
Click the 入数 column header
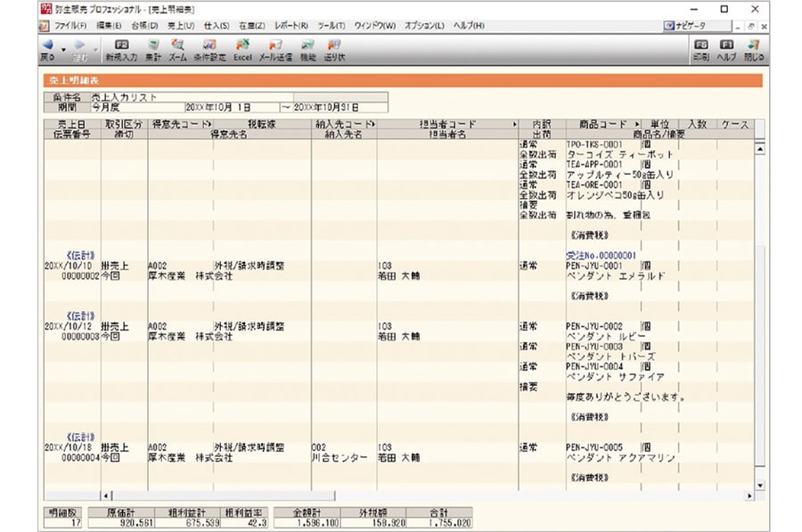click(x=698, y=124)
